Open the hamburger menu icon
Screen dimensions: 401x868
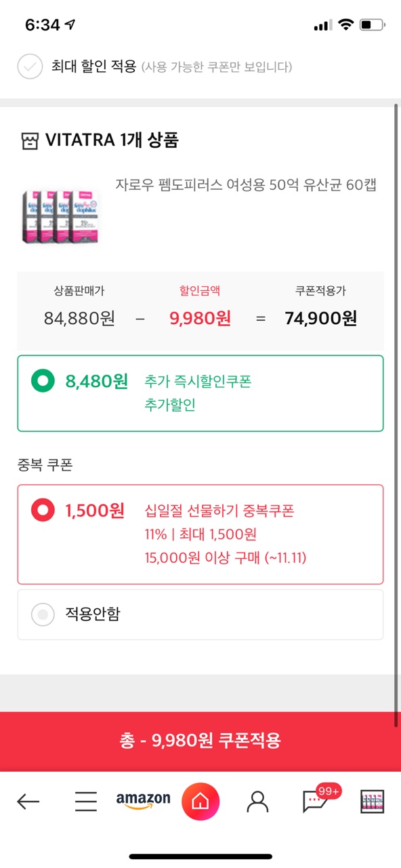pos(85,802)
